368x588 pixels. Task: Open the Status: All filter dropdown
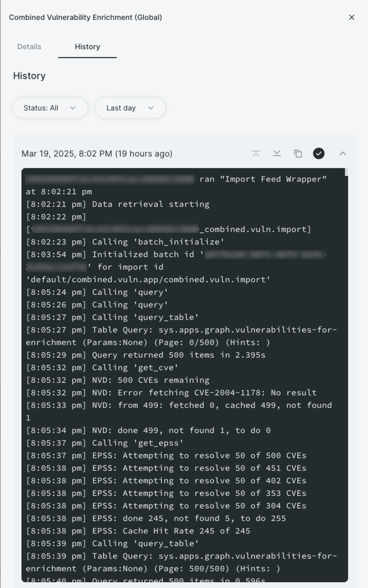[50, 108]
